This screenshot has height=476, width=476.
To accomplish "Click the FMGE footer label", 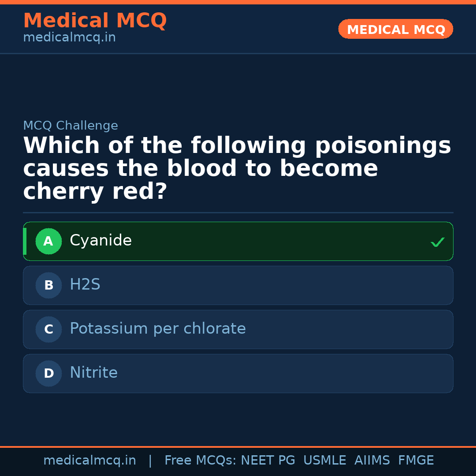I will tap(416, 460).
